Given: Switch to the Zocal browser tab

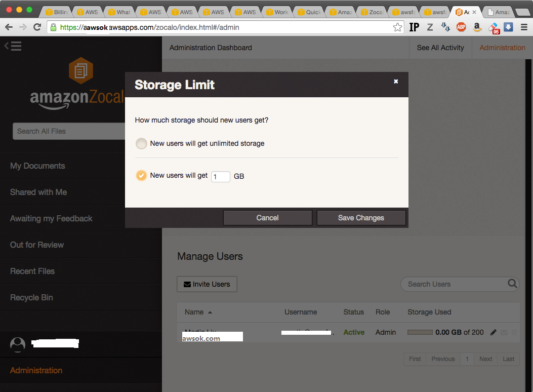Looking at the screenshot, I should coord(372,12).
